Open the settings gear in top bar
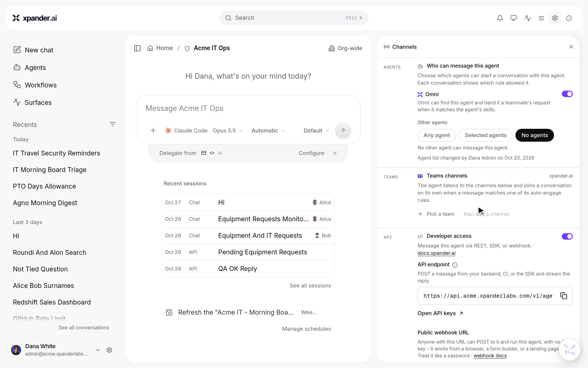588x368 pixels. [x=555, y=18]
